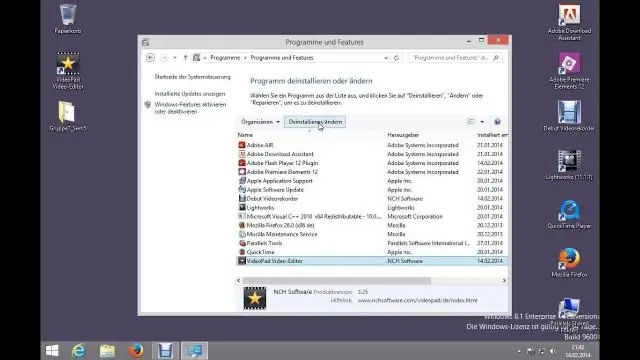Click the search magnifier icon
The image size is (640, 360).
point(496,58)
